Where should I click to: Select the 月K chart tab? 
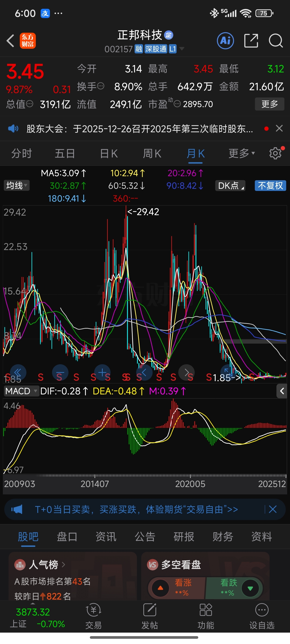pyautogui.click(x=195, y=153)
